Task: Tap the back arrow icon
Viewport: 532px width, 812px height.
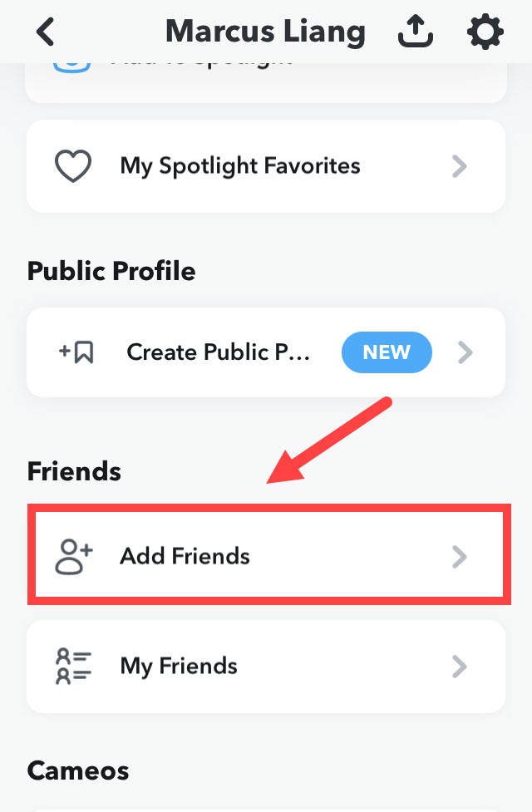Action: (46, 32)
